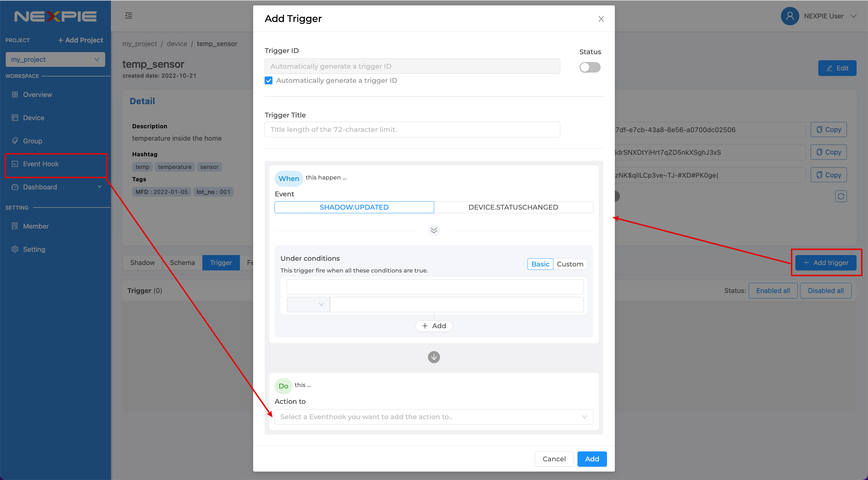Click my_project breadcrumb link
This screenshot has width=868, height=480.
click(x=140, y=44)
